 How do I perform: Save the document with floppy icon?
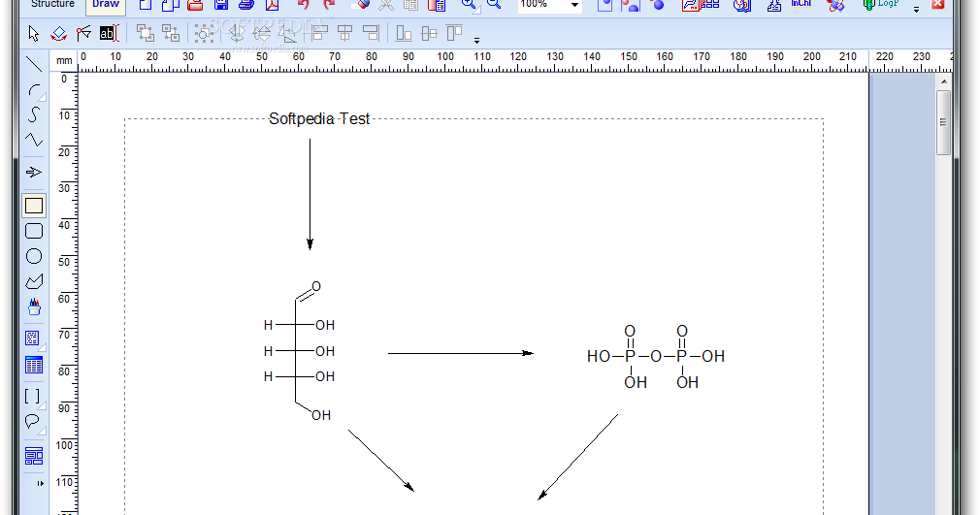click(x=220, y=5)
